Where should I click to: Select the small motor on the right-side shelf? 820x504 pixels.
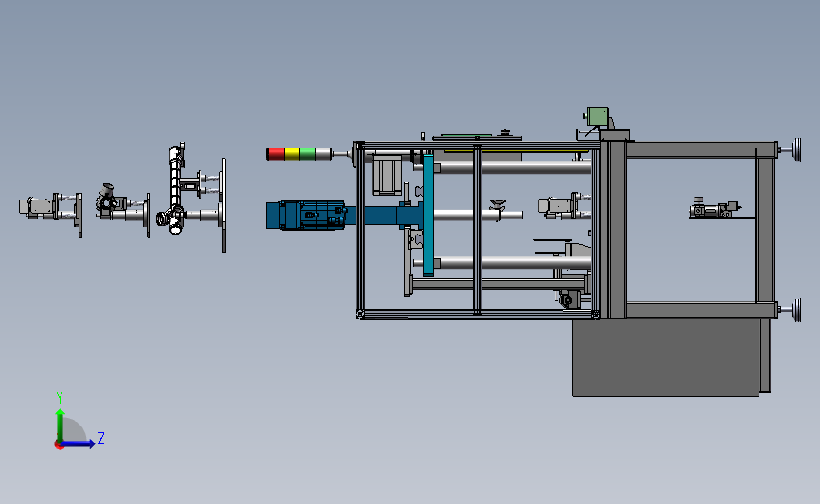tap(714, 209)
